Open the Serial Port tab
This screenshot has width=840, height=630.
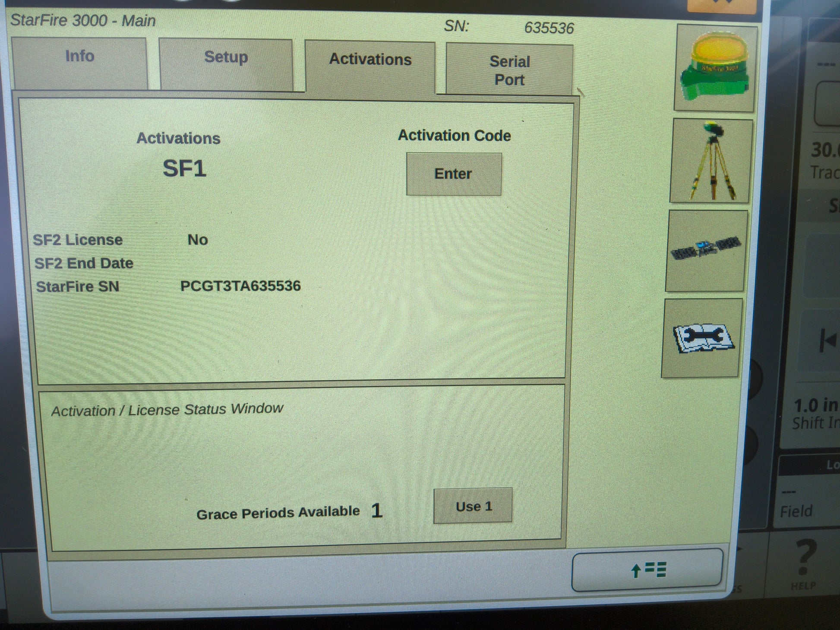[x=509, y=69]
